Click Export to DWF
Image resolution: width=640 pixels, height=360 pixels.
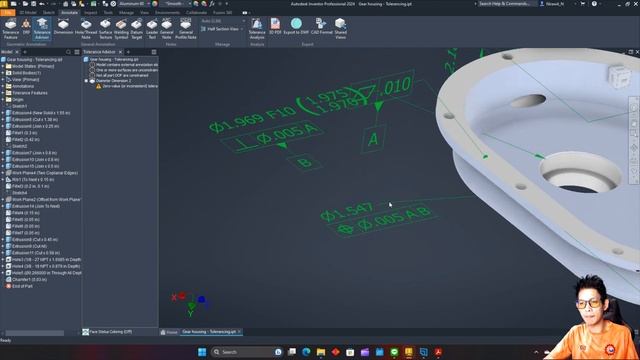pyautogui.click(x=296, y=27)
